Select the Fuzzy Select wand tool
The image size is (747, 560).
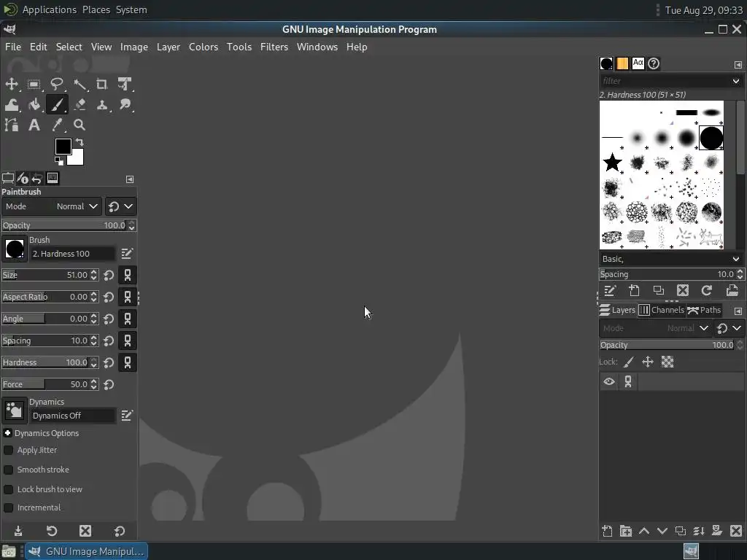coord(80,85)
